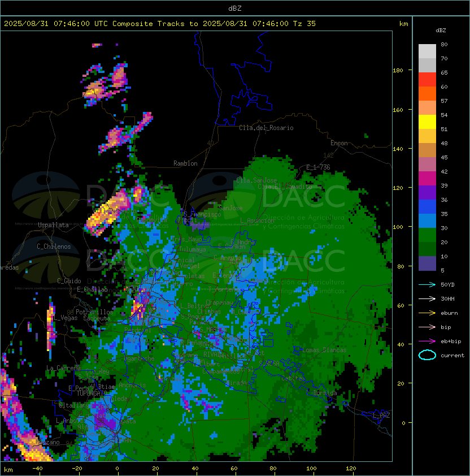Pick the dark orange swatch in dBZ scale
470x476 pixels.
click(427, 93)
